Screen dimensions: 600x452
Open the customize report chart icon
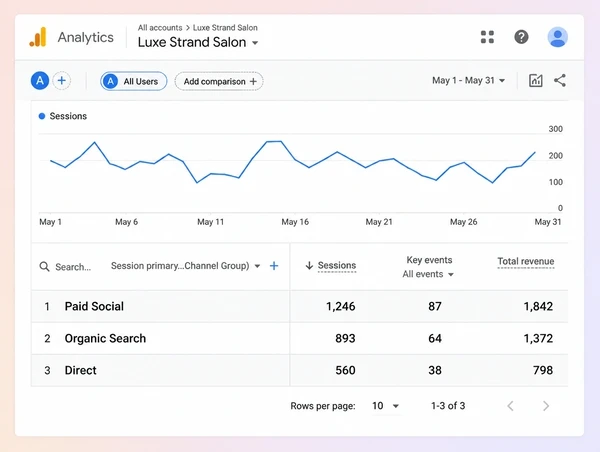pos(535,80)
